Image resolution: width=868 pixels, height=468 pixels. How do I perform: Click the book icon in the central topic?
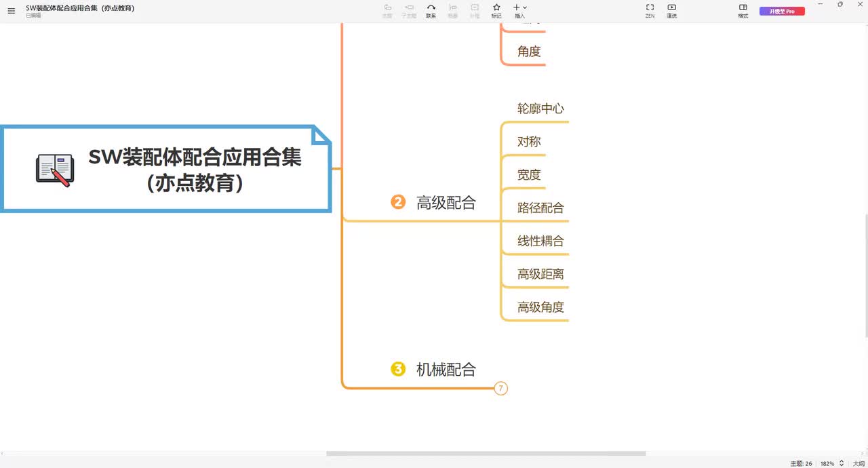click(54, 170)
